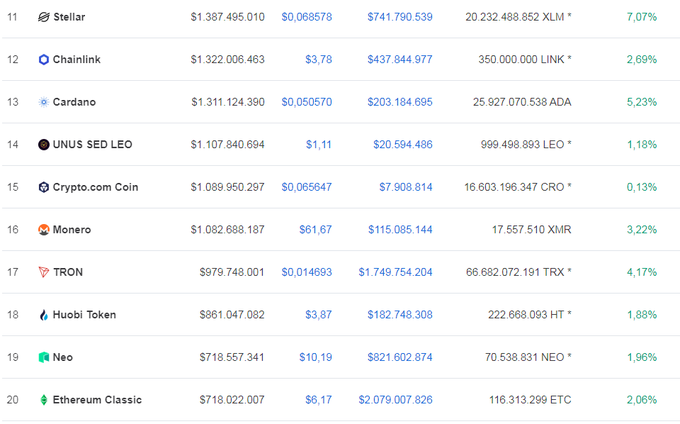Click Neo price $10,19

[316, 357]
